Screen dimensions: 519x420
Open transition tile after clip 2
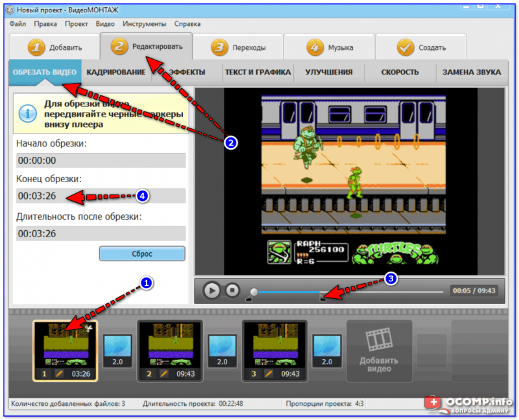coord(222,351)
